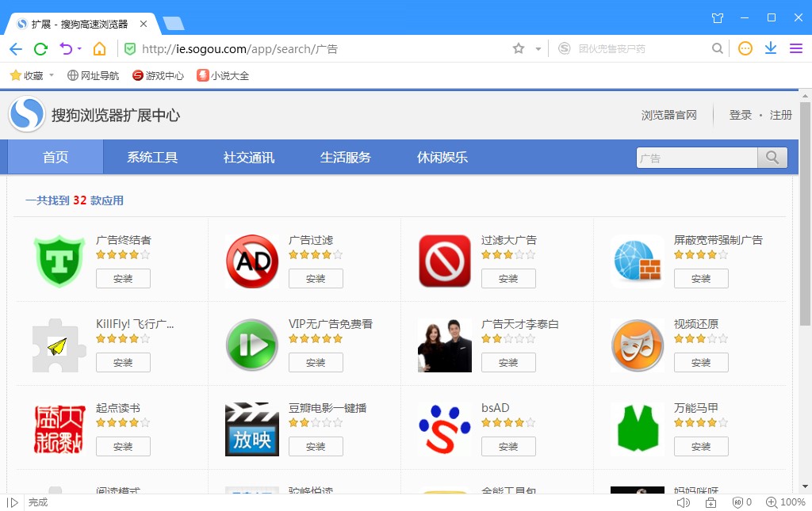This screenshot has width=812, height=511.
Task: Open the KillFly paper plane puzzle icon
Action: (59, 345)
